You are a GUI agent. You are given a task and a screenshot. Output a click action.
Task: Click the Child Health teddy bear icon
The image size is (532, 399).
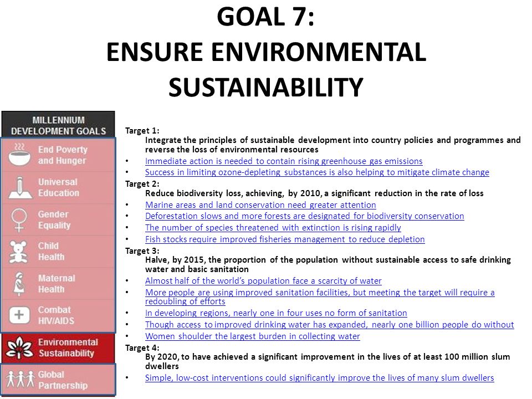[18, 252]
